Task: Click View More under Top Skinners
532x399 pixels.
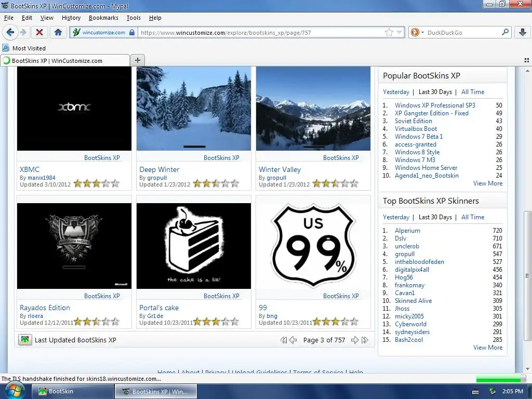Action: (x=487, y=348)
